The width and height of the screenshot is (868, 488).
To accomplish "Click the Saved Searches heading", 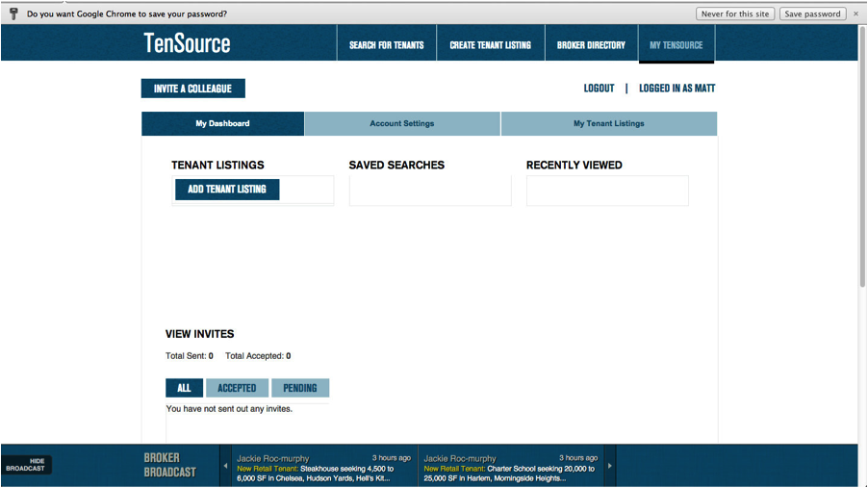I will click(x=396, y=165).
